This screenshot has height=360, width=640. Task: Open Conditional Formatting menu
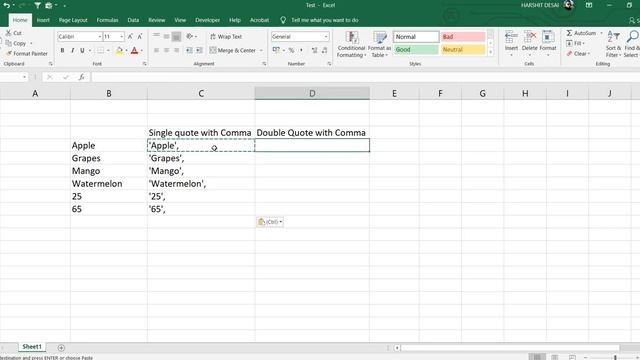click(x=351, y=44)
